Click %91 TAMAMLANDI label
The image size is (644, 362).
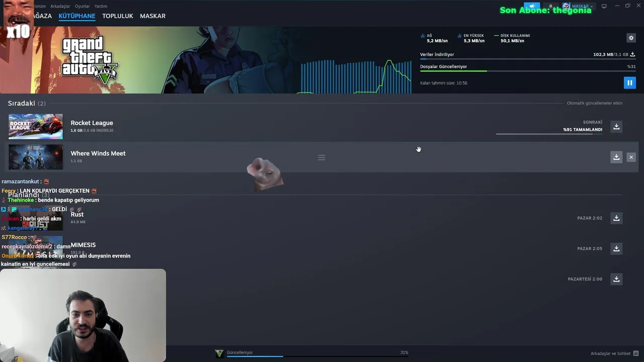[x=583, y=130]
